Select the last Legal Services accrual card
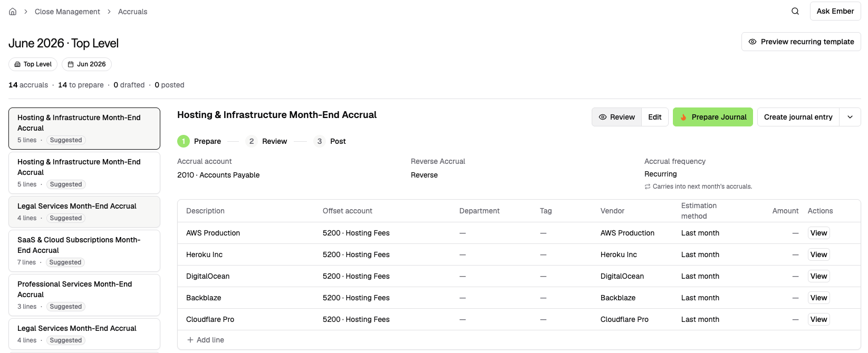Screen dimensions: 868x353 (84, 334)
